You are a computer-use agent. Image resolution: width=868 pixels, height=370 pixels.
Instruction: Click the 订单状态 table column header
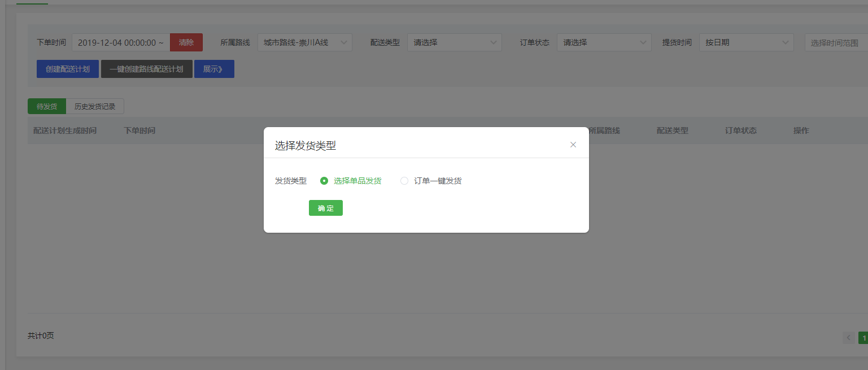[x=740, y=130]
